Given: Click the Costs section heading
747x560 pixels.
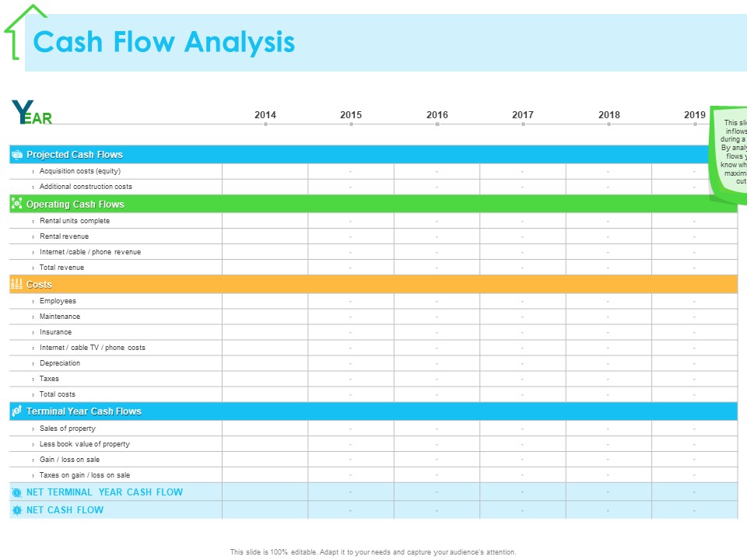Looking at the screenshot, I should click(x=39, y=285).
